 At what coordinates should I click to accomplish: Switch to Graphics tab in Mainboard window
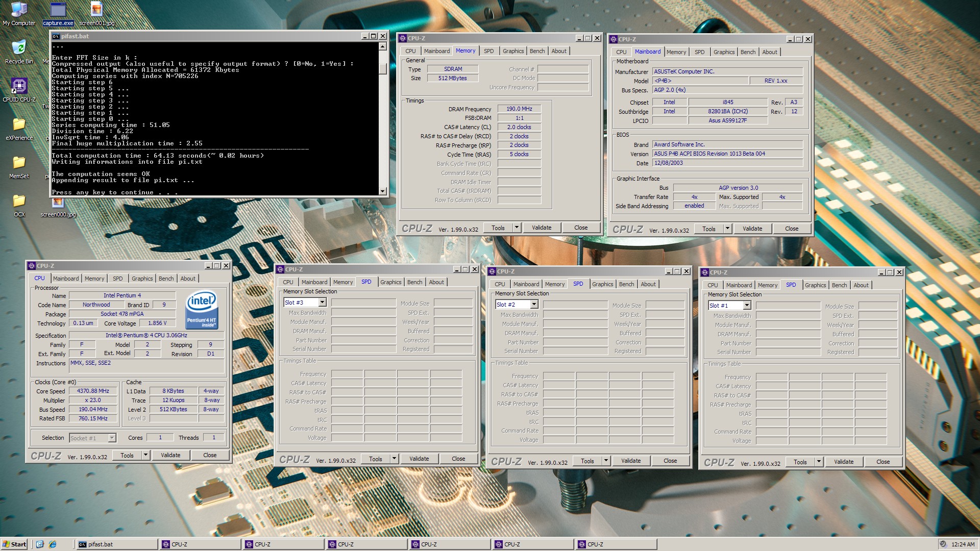coord(724,52)
